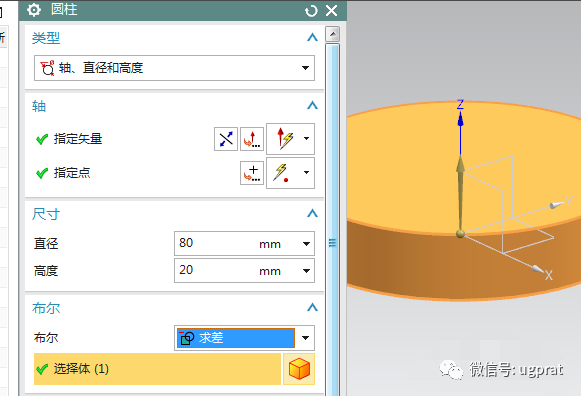The width and height of the screenshot is (581, 396).
Task: Open the vector type dropdown arrow
Action: coord(306,139)
